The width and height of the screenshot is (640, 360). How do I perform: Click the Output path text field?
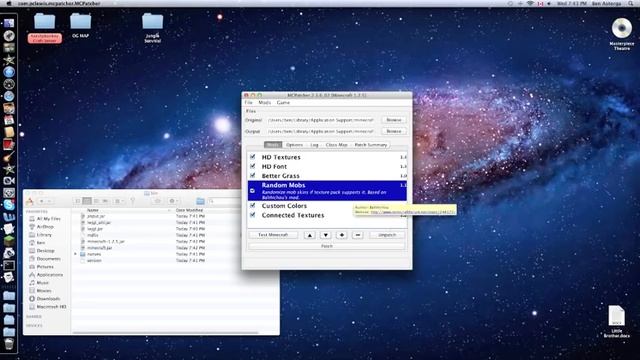coord(321,131)
